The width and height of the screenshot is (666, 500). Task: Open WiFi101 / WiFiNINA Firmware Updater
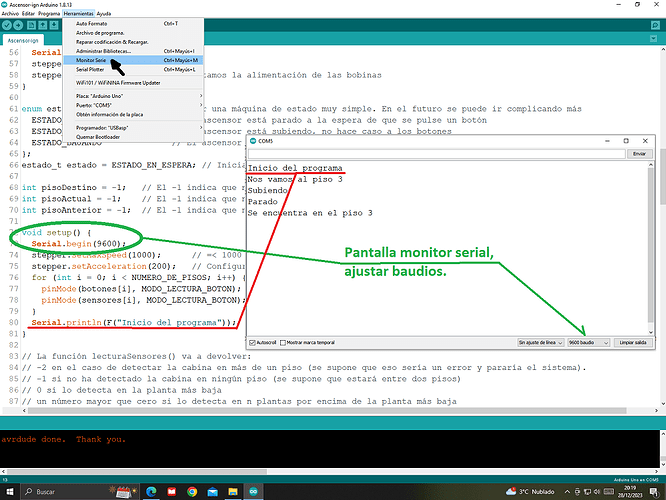(133, 83)
